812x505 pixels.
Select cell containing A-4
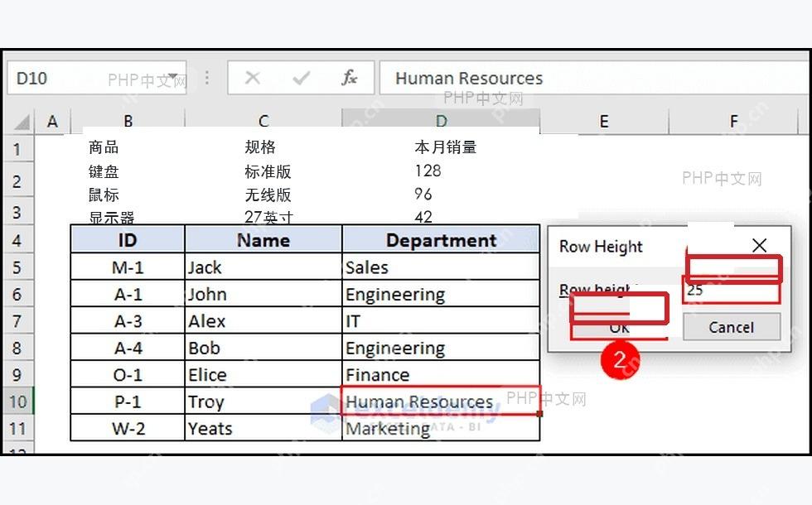128,348
